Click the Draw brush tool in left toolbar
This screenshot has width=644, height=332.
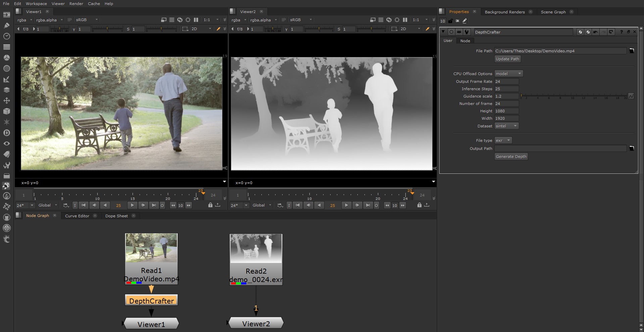click(x=6, y=25)
